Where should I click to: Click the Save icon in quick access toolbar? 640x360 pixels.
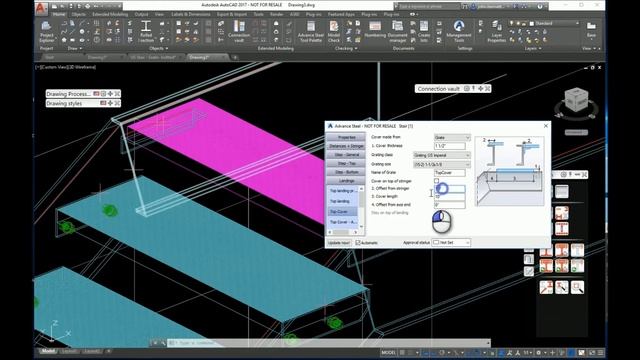point(70,6)
